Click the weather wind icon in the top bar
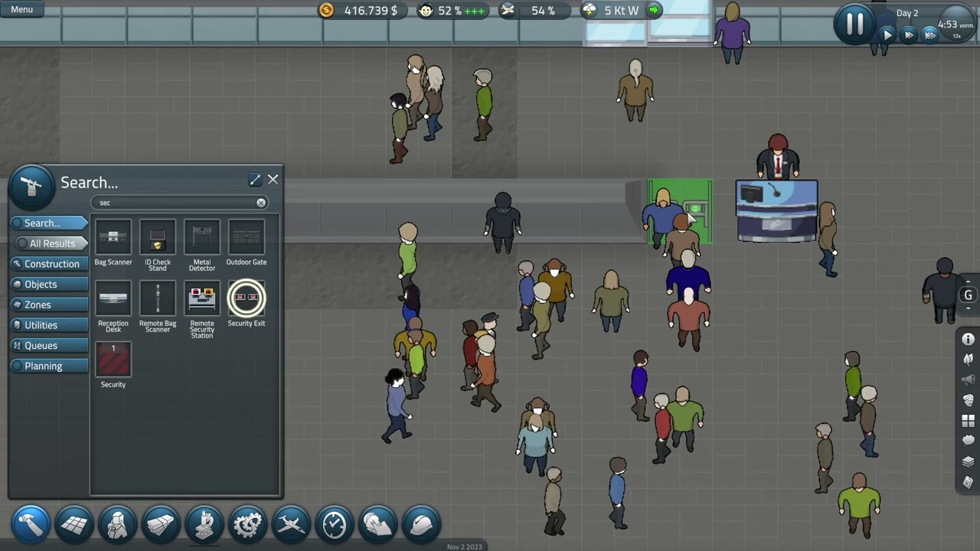This screenshot has height=551, width=980. click(x=589, y=10)
